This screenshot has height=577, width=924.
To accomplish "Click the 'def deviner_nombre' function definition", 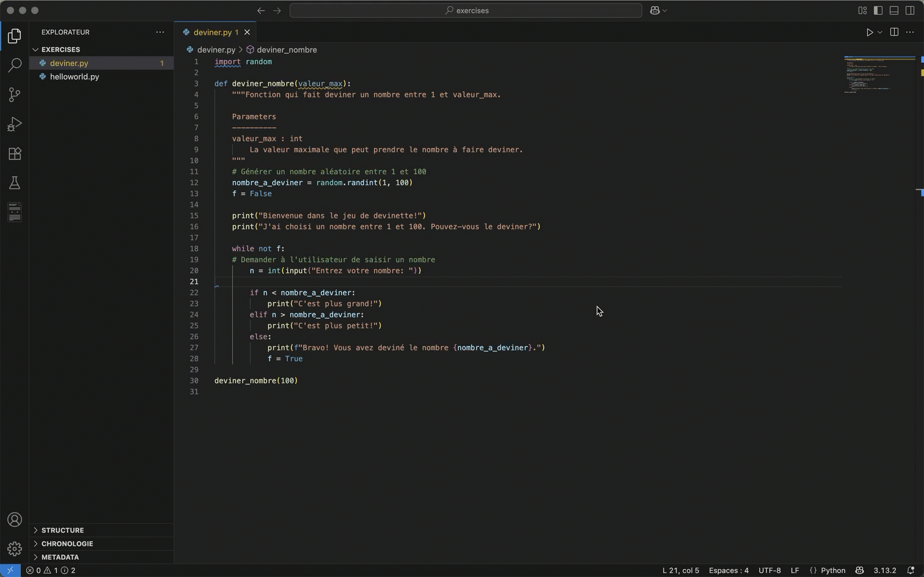I will (x=282, y=84).
